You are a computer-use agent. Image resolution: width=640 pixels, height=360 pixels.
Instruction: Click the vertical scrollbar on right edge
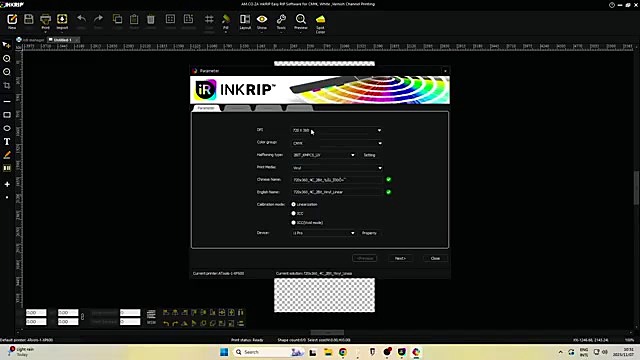(636, 188)
